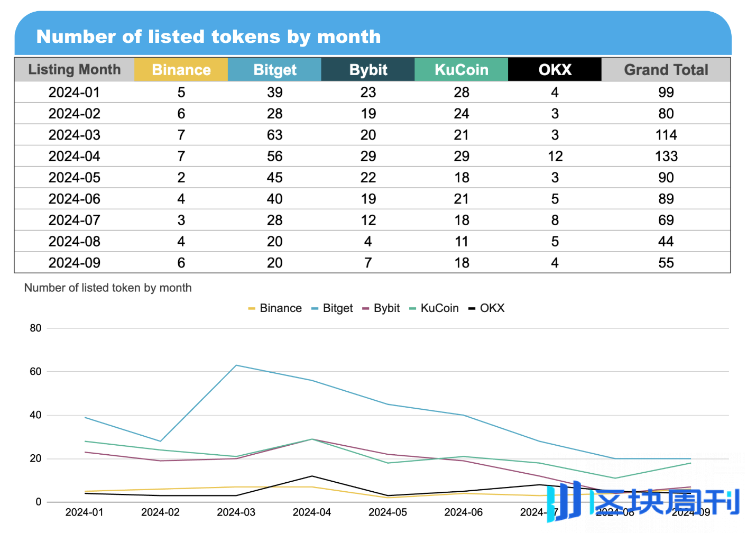Click the x-axis label 2024-02

click(x=160, y=512)
